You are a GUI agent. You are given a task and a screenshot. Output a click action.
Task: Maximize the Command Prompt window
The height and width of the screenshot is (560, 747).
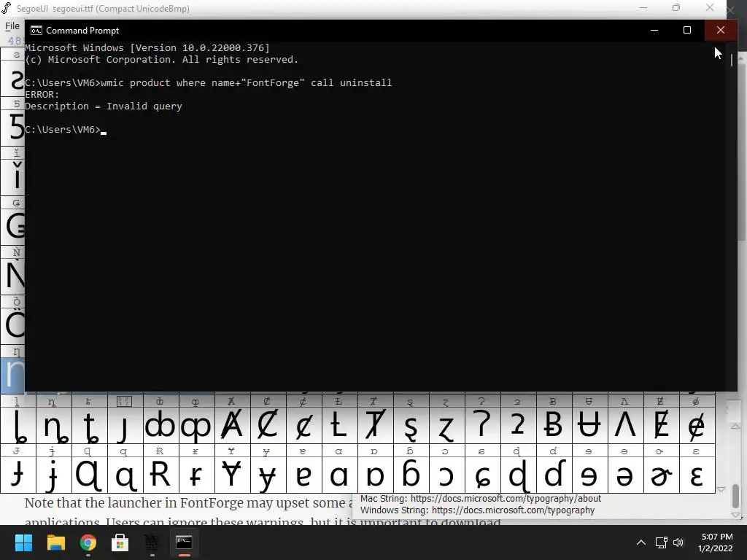tap(687, 30)
